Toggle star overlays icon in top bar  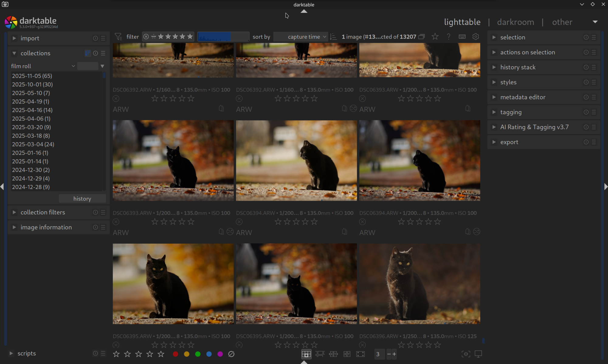coord(435,37)
